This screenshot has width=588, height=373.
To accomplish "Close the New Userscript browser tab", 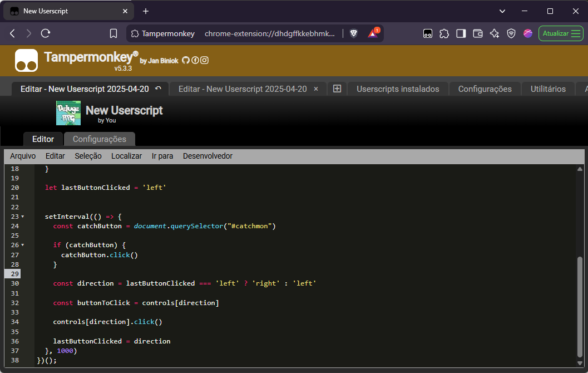I will [x=125, y=11].
